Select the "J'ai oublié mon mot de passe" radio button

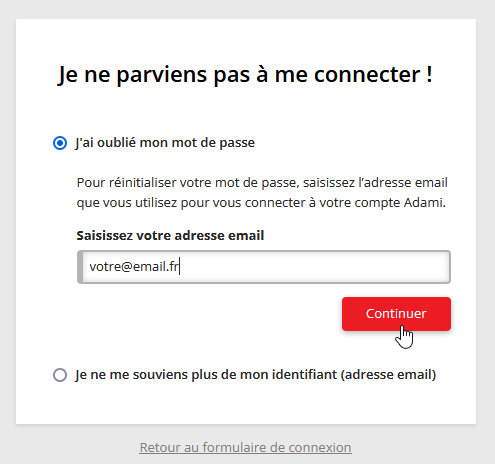point(60,143)
